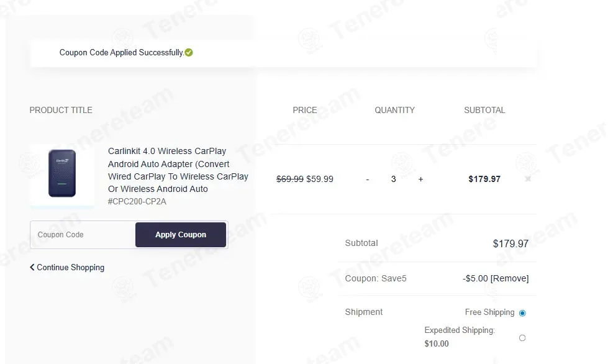Click the #CPC200-CP2A product SKU text
Image resolution: width=608 pixels, height=364 pixels.
(137, 202)
